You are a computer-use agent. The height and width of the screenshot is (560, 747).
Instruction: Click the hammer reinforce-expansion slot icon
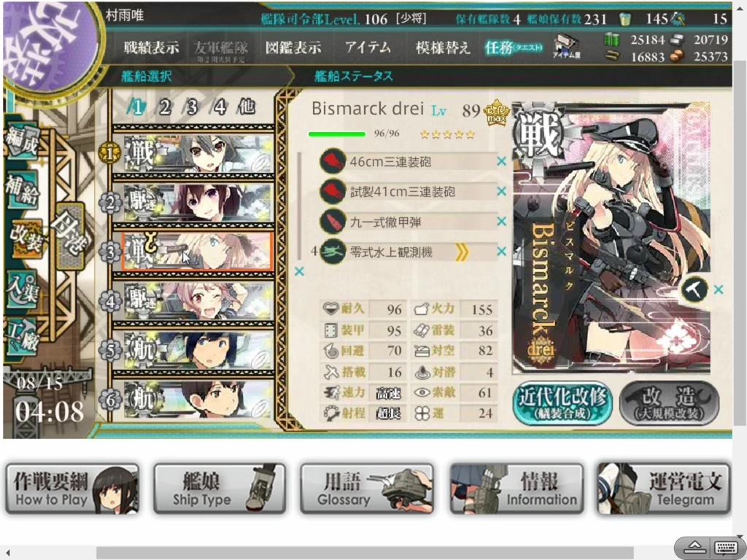coord(694,289)
